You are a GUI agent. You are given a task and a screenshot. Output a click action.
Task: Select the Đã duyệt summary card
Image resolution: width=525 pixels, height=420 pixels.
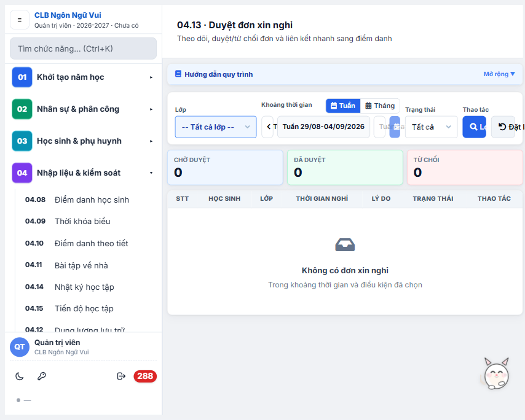click(345, 168)
